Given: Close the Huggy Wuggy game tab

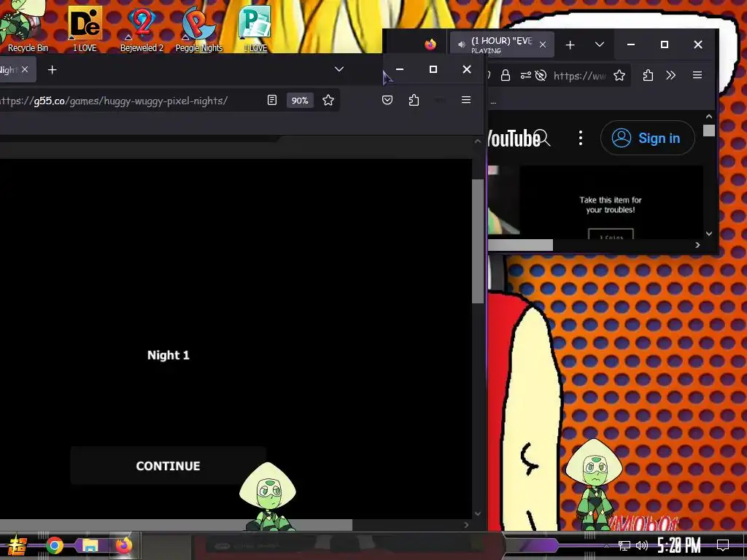Looking at the screenshot, I should coord(25,69).
